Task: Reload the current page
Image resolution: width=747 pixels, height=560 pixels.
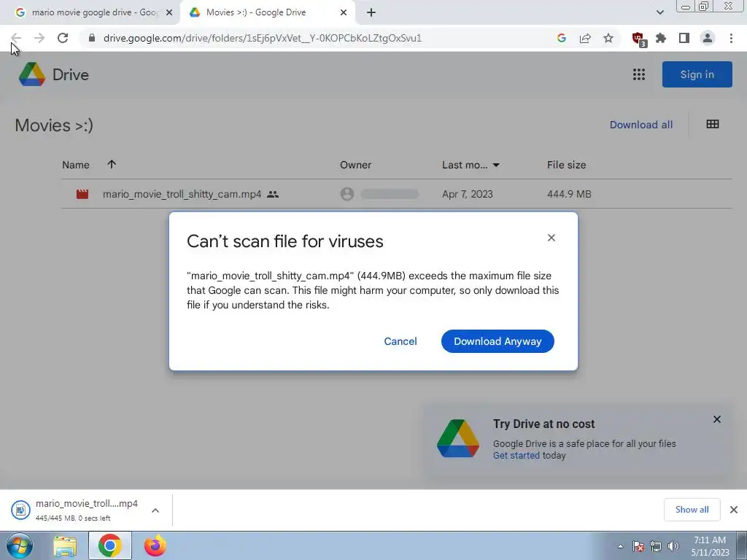Action: pyautogui.click(x=63, y=38)
